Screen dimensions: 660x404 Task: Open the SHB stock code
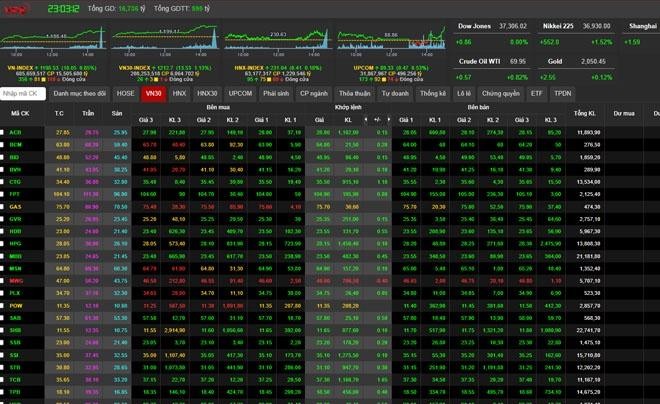coord(15,330)
